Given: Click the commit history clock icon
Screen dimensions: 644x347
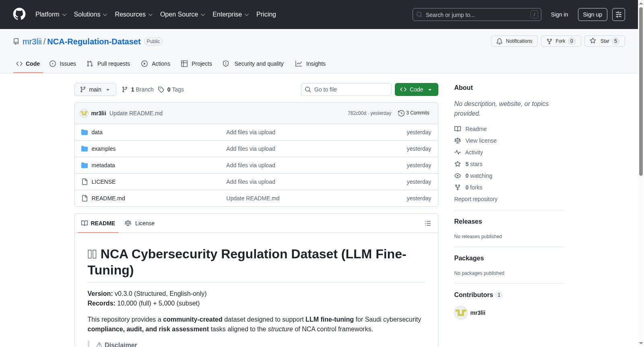Looking at the screenshot, I should [401, 113].
